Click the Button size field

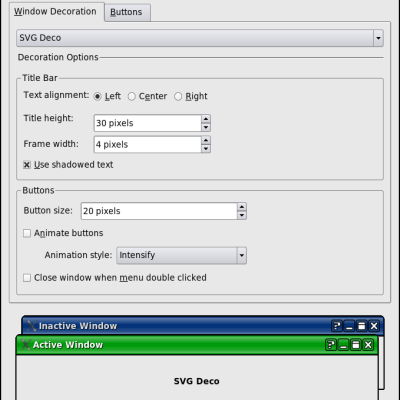pos(159,211)
